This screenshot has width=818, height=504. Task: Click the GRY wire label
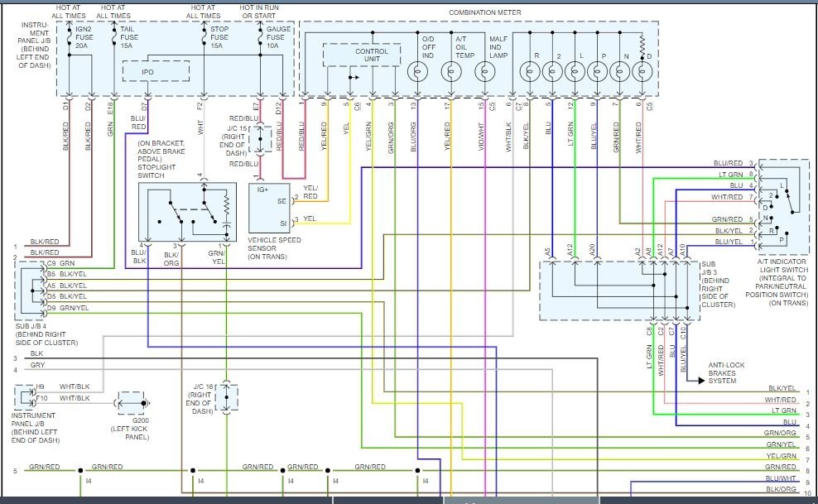coord(37,365)
